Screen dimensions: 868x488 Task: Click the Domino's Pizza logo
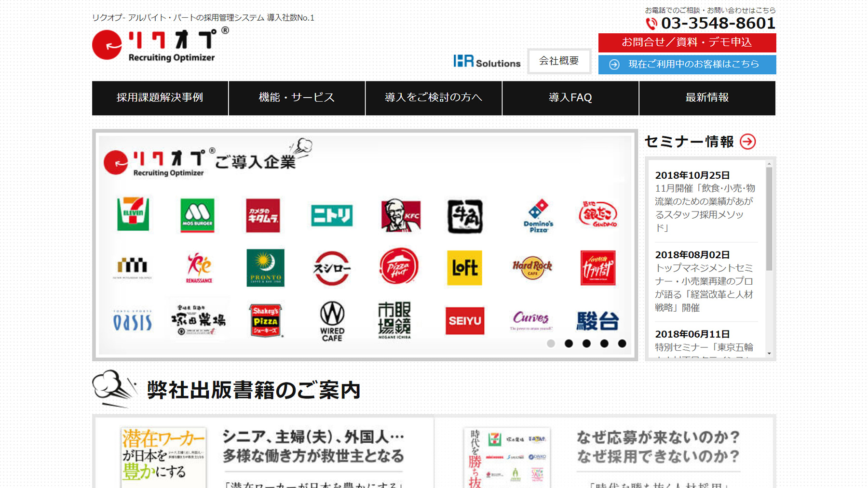click(538, 216)
